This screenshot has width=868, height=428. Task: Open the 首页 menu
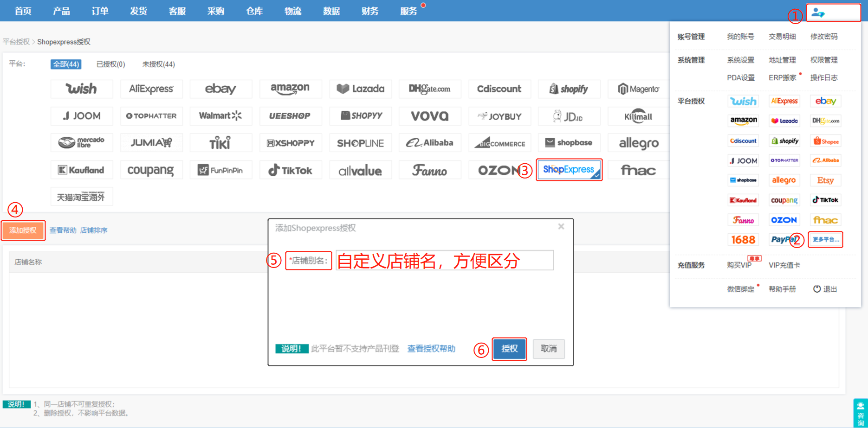pos(23,11)
